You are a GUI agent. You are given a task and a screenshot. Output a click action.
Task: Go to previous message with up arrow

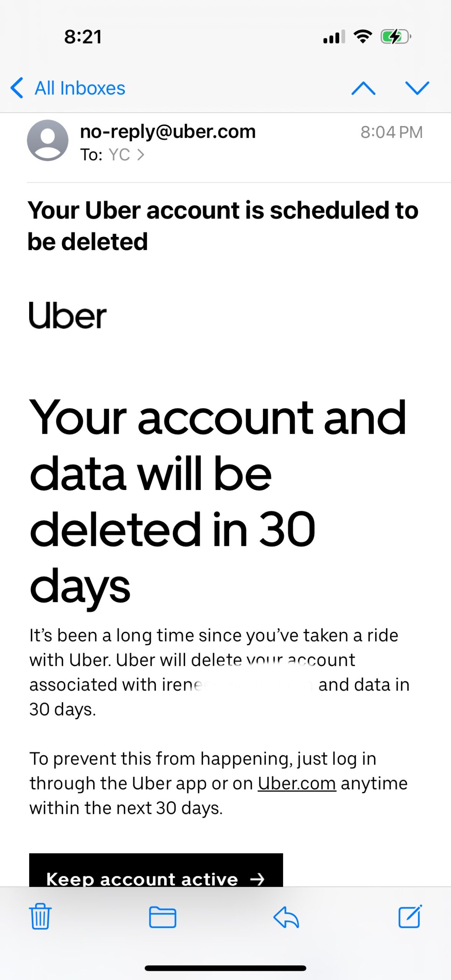(x=363, y=88)
